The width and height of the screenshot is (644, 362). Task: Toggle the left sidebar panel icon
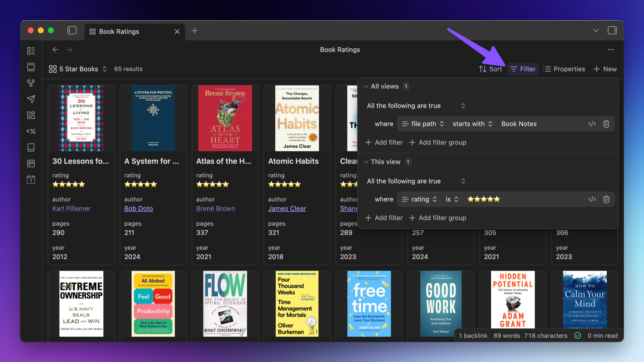pyautogui.click(x=72, y=31)
